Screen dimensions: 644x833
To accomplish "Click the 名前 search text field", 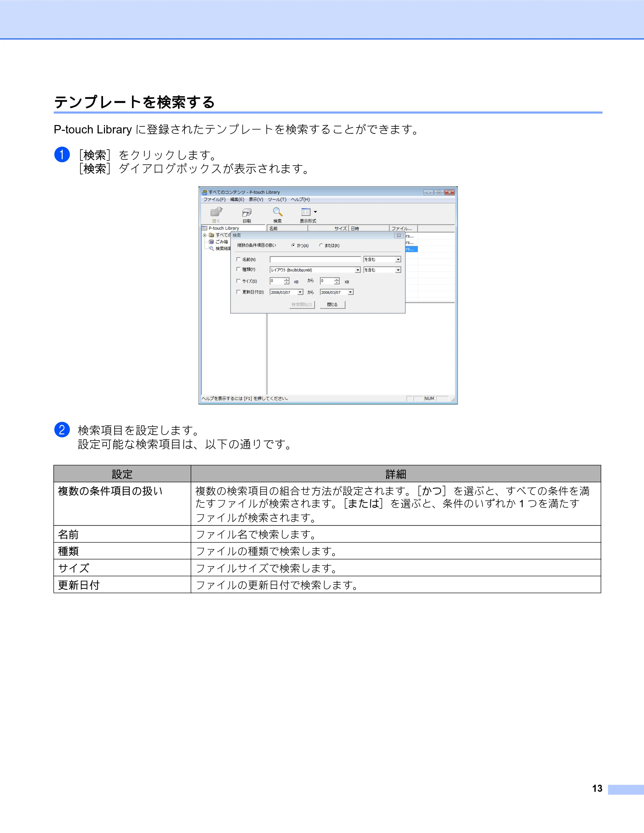I will coord(315,259).
